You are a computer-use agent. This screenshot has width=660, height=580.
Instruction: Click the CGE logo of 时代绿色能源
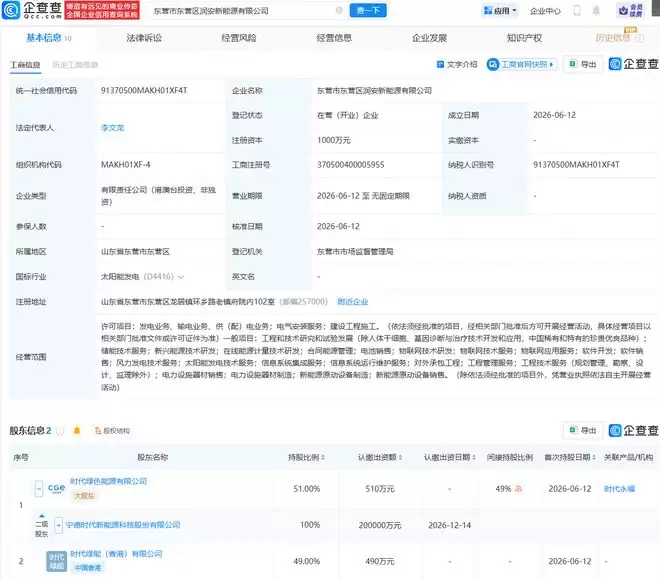pyautogui.click(x=56, y=488)
